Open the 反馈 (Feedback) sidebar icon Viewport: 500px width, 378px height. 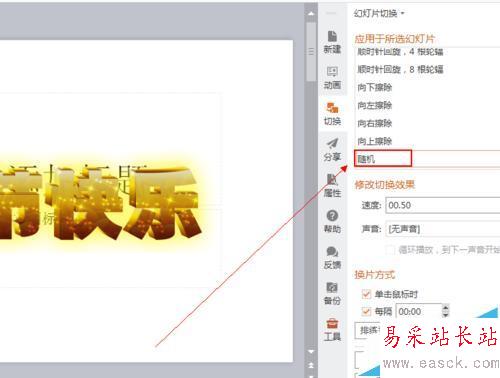coord(332,258)
